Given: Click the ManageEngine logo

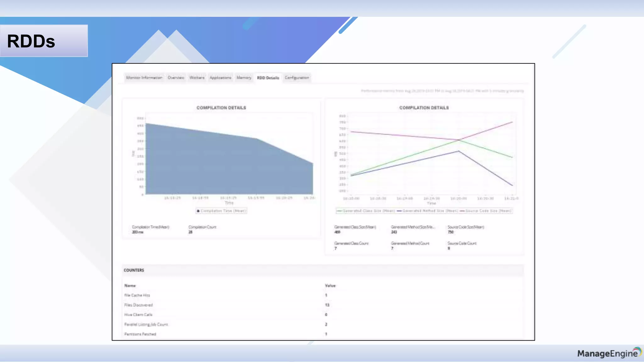Looking at the screenshot, I should pos(609,353).
